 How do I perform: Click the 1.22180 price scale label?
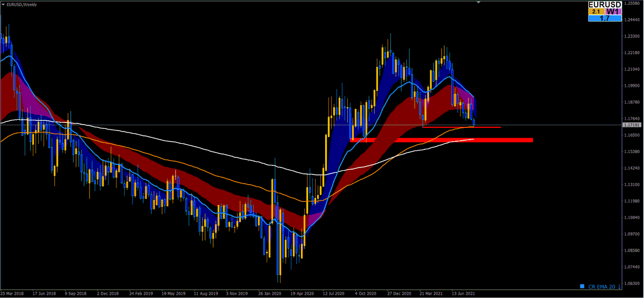[633, 53]
